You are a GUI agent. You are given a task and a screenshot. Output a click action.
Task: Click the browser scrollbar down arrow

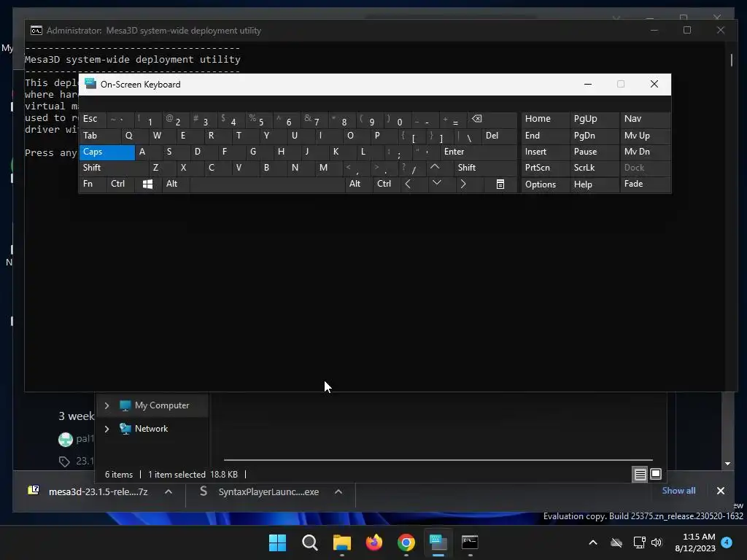point(727,463)
